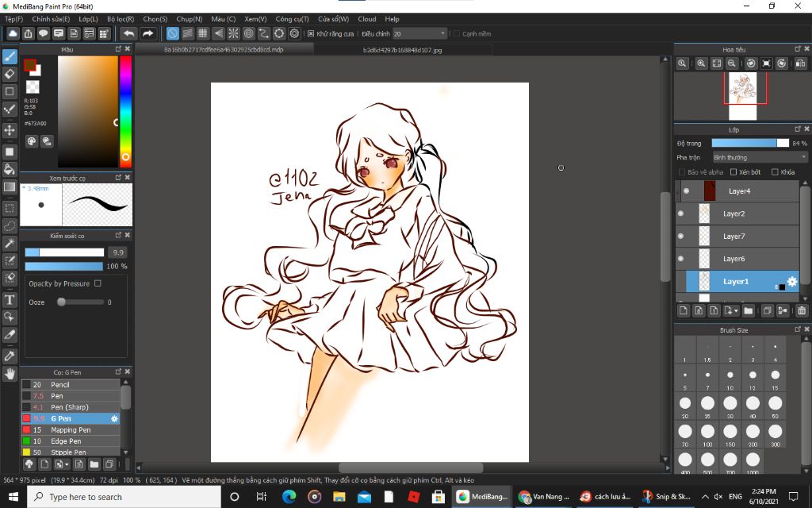Select the Hand tool
The image size is (812, 508).
click(x=10, y=373)
